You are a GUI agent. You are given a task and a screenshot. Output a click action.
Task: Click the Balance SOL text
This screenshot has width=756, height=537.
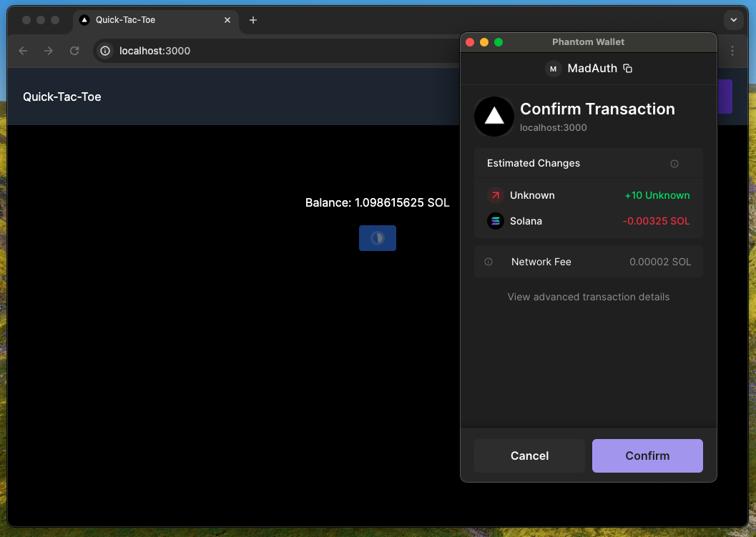tap(378, 202)
